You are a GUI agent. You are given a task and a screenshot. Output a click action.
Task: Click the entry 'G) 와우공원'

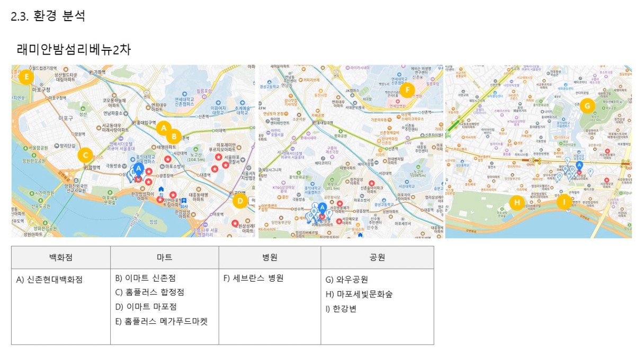pyautogui.click(x=346, y=279)
